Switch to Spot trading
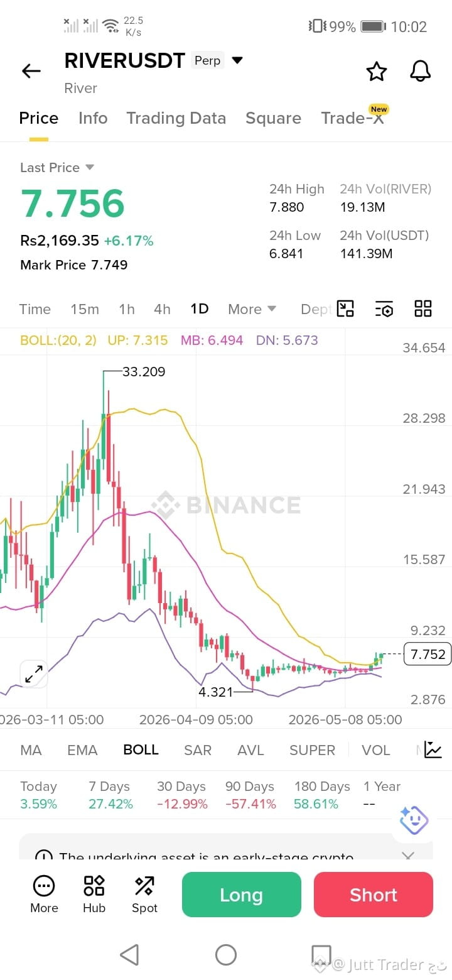 [x=144, y=895]
